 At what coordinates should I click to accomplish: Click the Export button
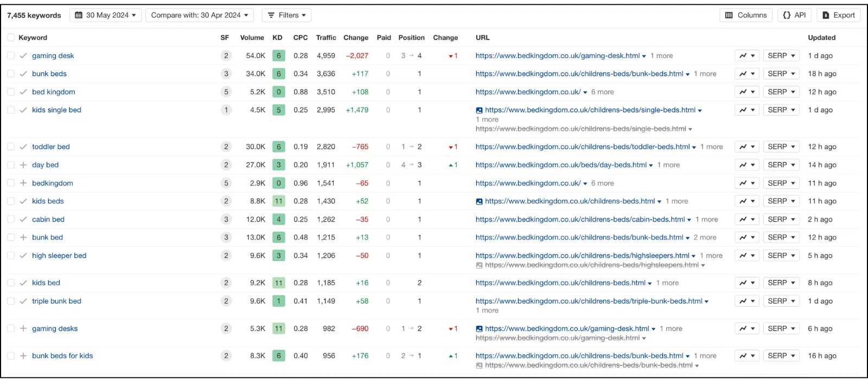(839, 15)
